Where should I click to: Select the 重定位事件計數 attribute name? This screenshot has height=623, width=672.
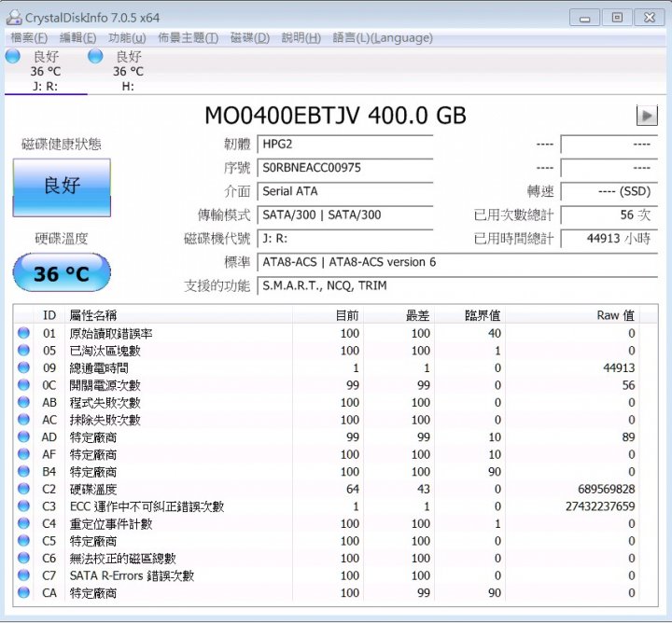[111, 524]
